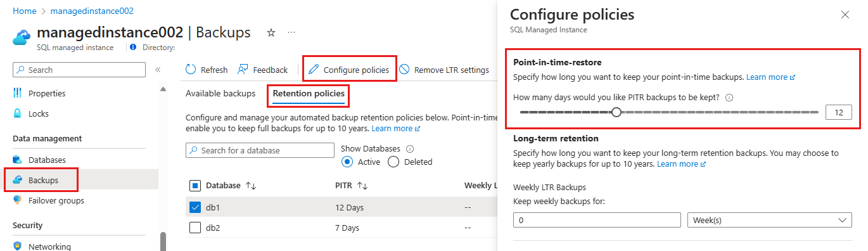
Task: Collapse the sidebar with double-chevron icon
Action: [158, 70]
